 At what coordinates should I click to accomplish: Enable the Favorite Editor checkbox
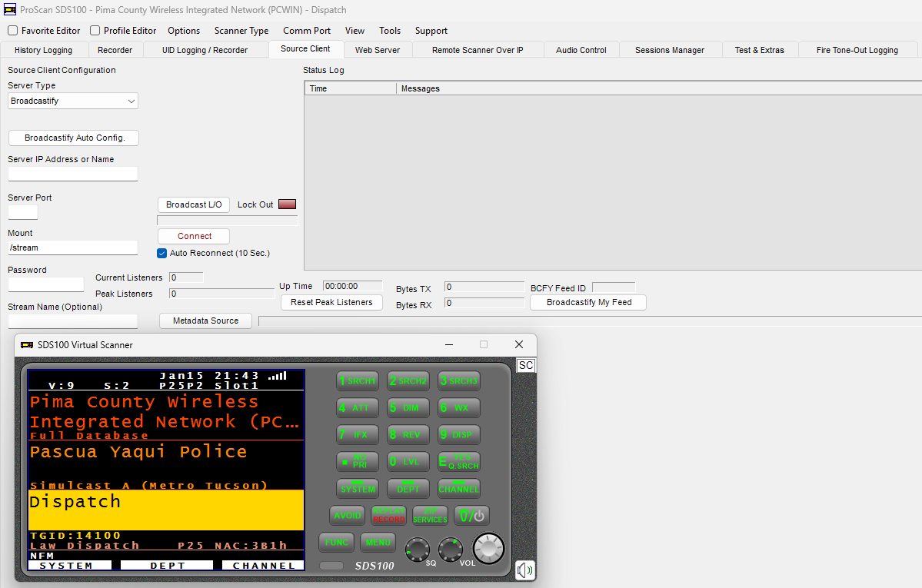pos(12,31)
